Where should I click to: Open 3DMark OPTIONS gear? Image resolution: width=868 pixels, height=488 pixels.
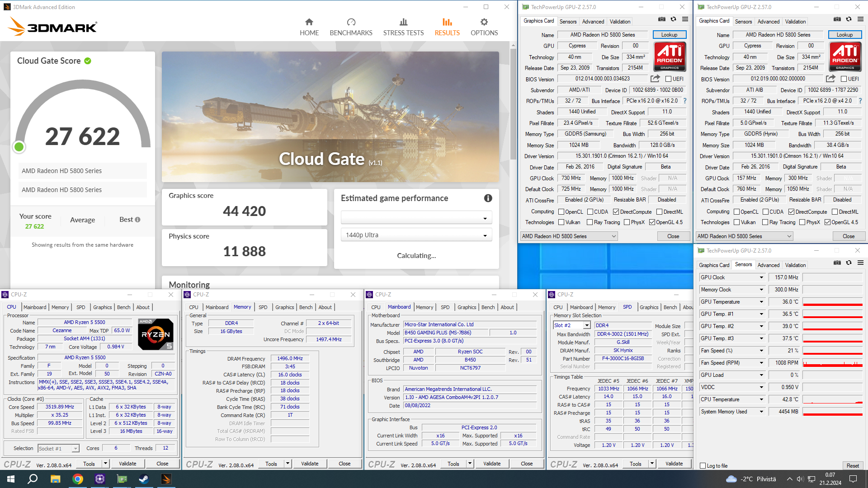coord(484,27)
